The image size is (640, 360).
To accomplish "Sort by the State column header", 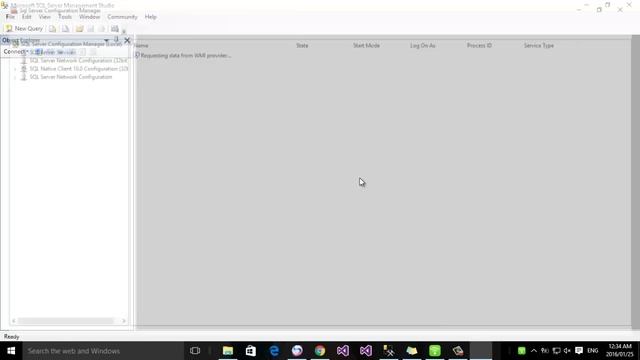I will click(302, 45).
